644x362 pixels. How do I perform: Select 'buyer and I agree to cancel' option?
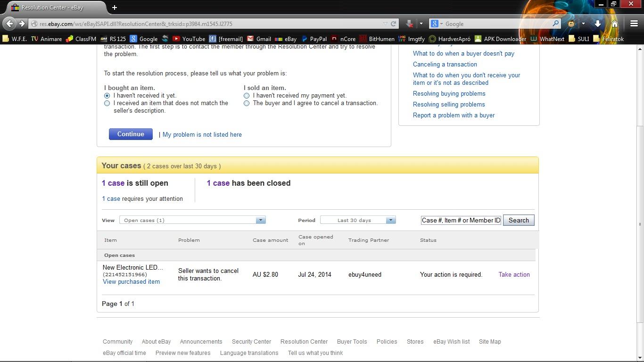[x=247, y=103]
